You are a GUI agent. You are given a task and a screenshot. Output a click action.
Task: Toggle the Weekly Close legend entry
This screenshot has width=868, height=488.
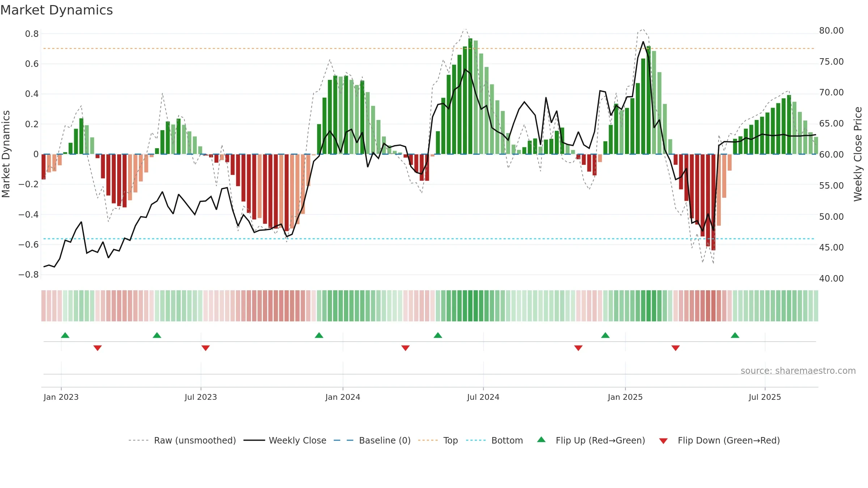pyautogui.click(x=285, y=440)
